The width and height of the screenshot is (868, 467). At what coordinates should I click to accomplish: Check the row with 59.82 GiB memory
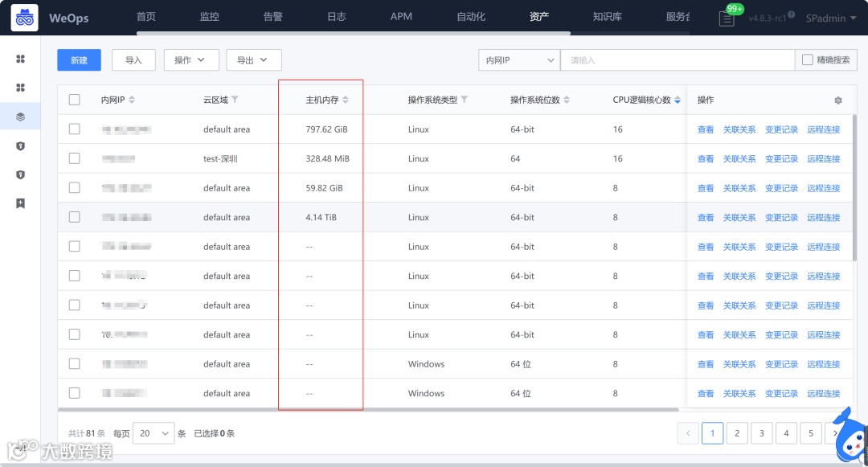coord(74,187)
